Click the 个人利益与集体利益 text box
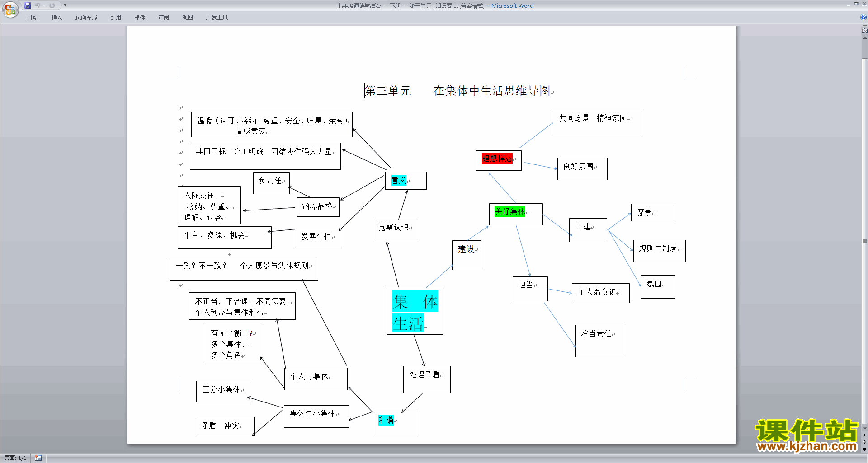868x463 pixels. [242, 306]
